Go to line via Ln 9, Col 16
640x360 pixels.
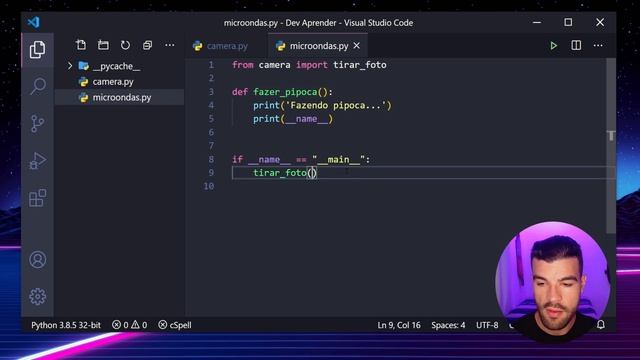[x=399, y=325]
